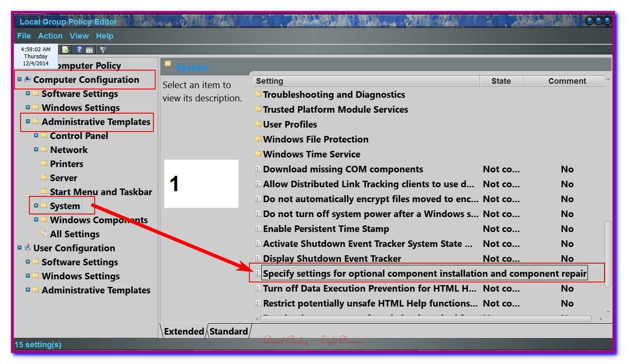626x364 pixels.
Task: Click the clock showing 4:59:02 AM
Action: [36, 49]
